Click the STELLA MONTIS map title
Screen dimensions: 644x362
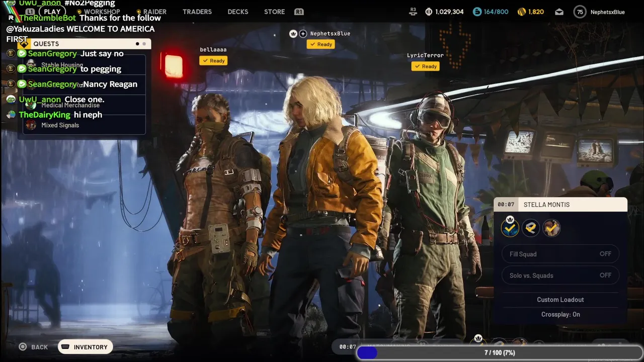point(547,205)
